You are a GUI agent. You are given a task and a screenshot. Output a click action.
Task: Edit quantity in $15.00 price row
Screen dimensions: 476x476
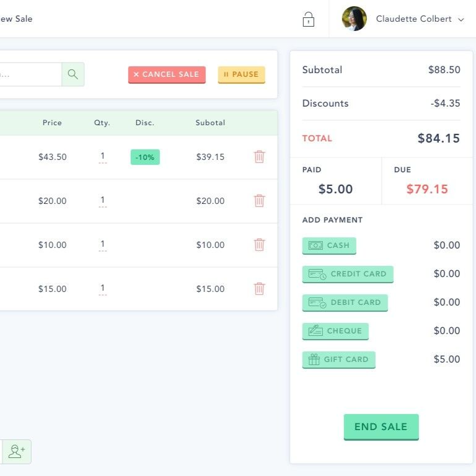click(x=103, y=289)
